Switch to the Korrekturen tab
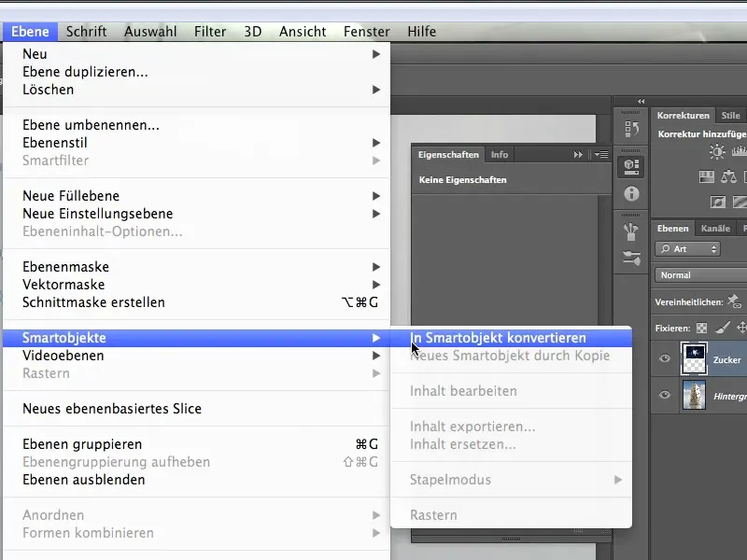 (x=684, y=115)
